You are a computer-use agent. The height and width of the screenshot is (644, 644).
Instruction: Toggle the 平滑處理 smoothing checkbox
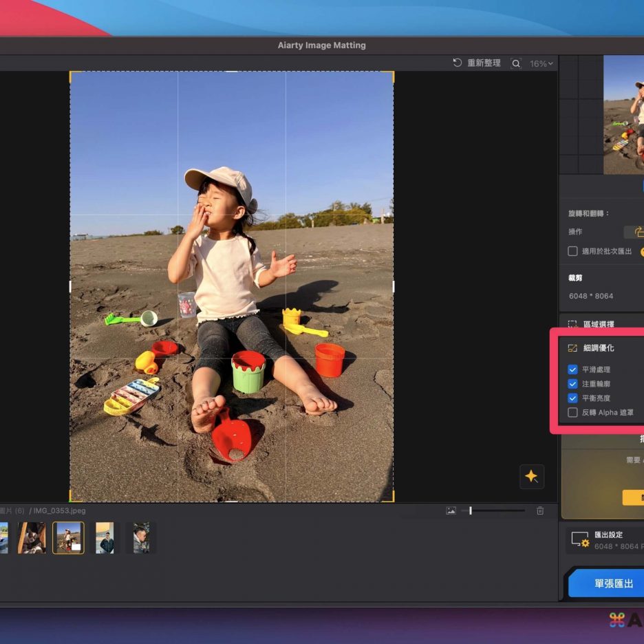coord(572,369)
